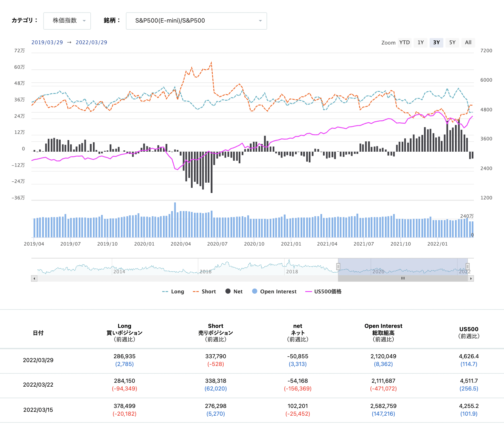Click the カテゴリ dropdown arrow
The width and height of the screenshot is (504, 426).
tap(84, 21)
